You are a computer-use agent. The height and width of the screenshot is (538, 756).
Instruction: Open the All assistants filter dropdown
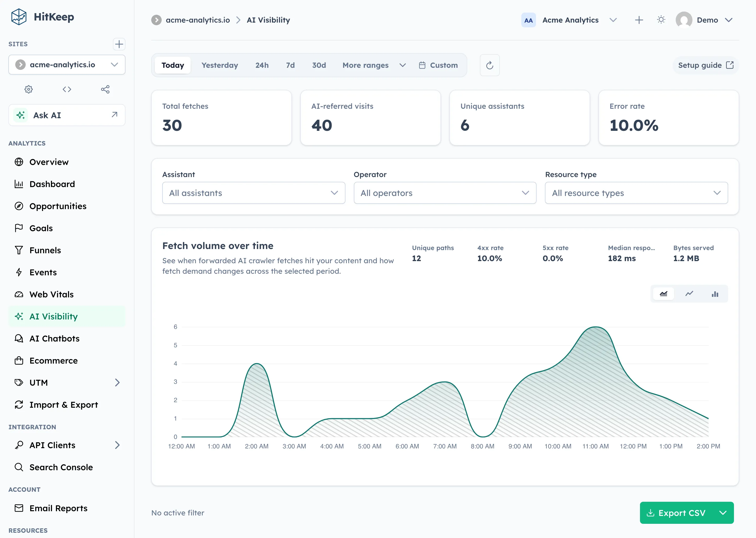(x=254, y=193)
